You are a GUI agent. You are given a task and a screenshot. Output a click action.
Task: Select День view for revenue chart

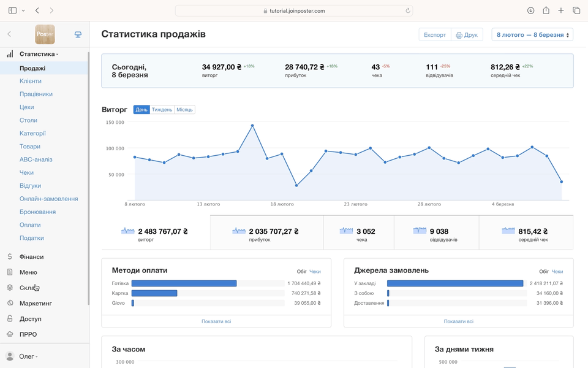click(x=141, y=110)
